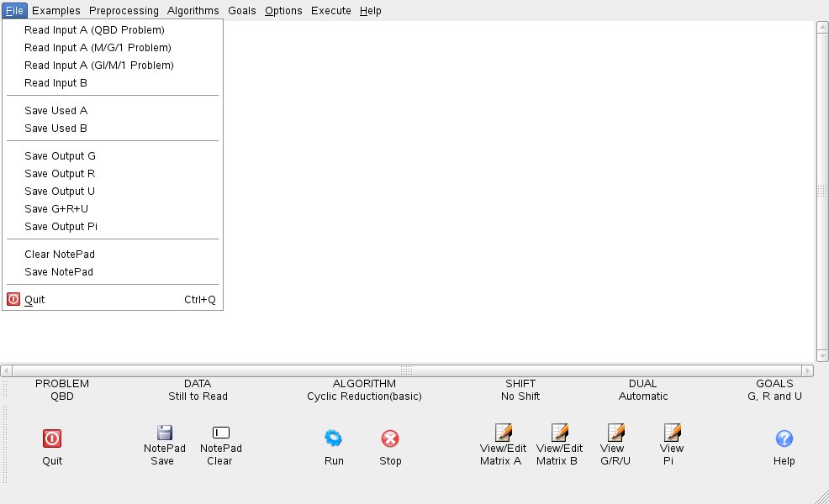This screenshot has height=504, width=829.
Task: Open the View/Edit Matrix B icon
Action: click(x=559, y=433)
